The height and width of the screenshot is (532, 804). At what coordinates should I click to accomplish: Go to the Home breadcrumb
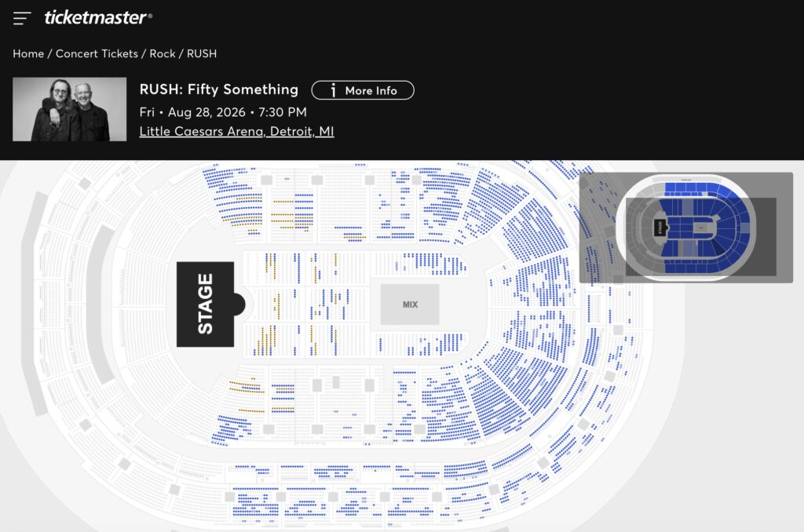(28, 54)
